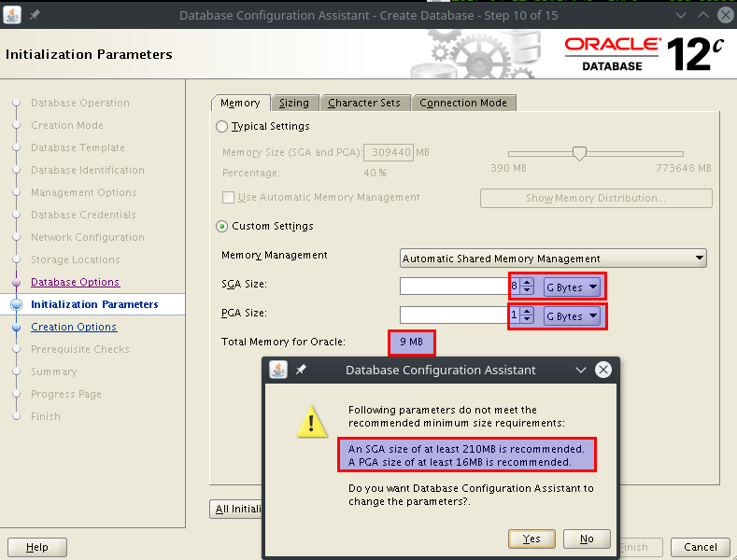Viewport: 737px width, 560px height.
Task: Click Progress Page step in sidebar
Action: pyautogui.click(x=66, y=394)
